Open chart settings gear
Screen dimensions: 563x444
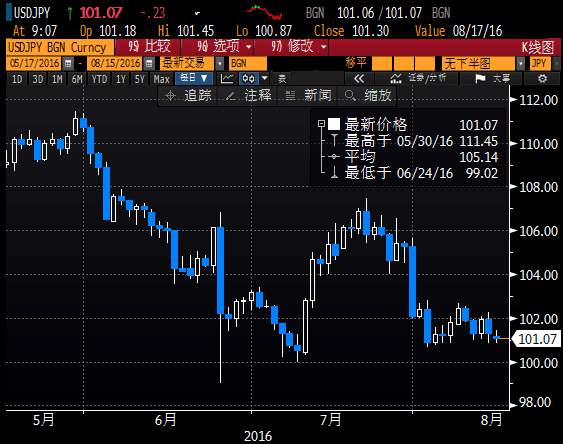click(542, 78)
